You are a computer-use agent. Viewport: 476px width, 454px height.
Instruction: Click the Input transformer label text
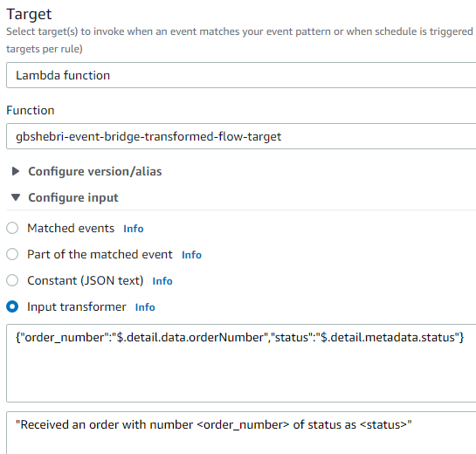(77, 306)
